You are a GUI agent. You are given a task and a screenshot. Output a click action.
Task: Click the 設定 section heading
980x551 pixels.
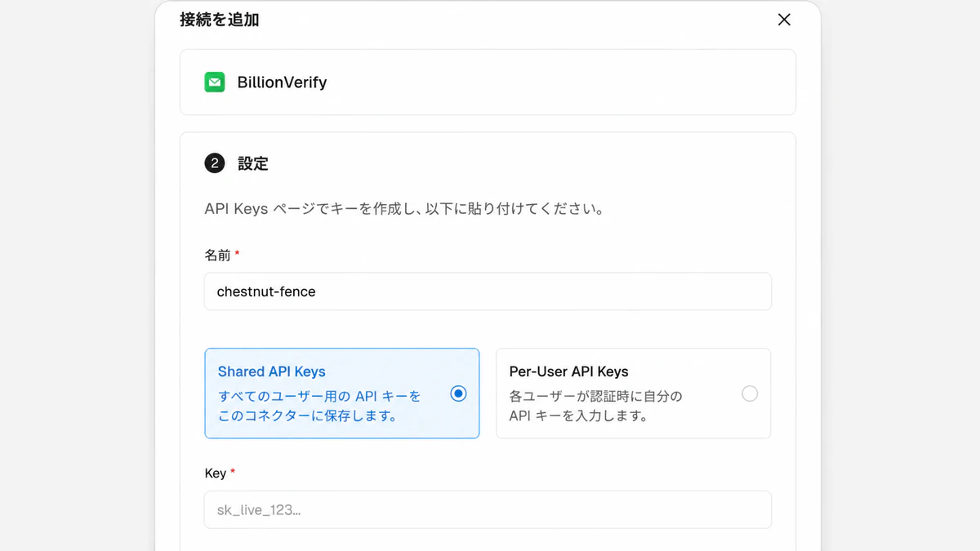coord(253,163)
